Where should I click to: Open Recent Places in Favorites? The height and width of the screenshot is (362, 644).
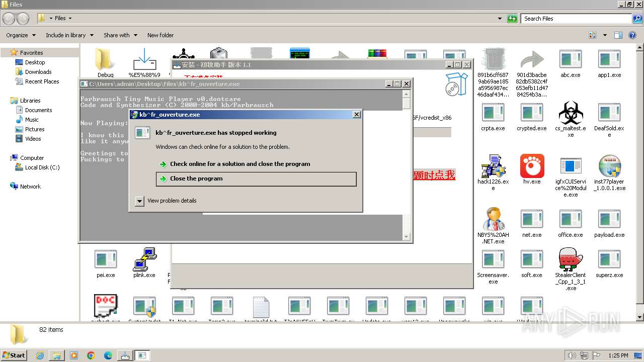tap(42, 81)
